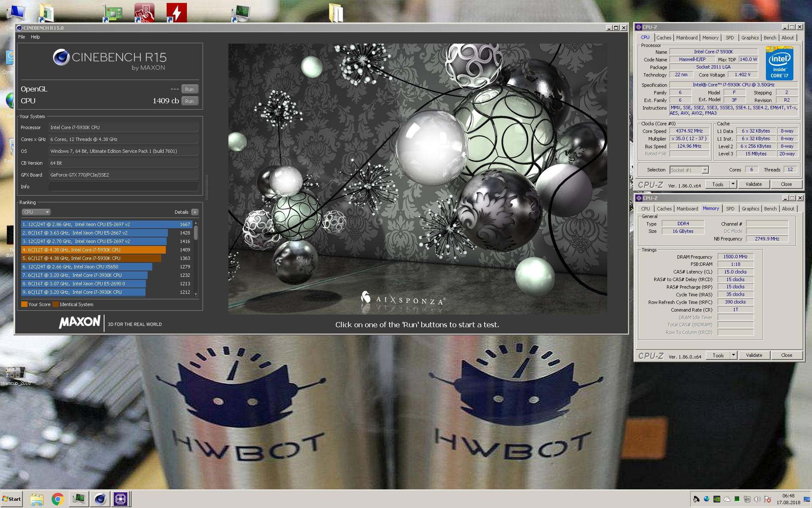Switch to CPU-Z taskbar button
Screen dimensions: 812x508
(121, 500)
